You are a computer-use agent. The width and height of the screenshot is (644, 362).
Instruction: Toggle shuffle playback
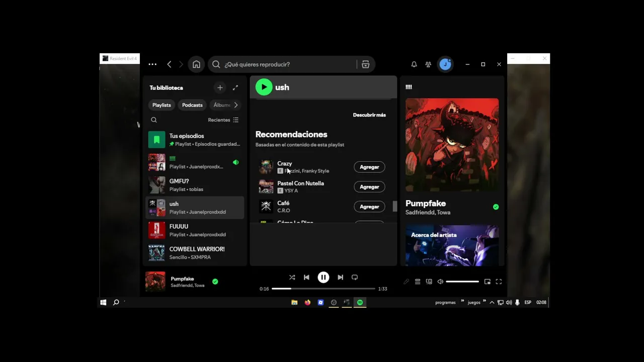point(292,277)
